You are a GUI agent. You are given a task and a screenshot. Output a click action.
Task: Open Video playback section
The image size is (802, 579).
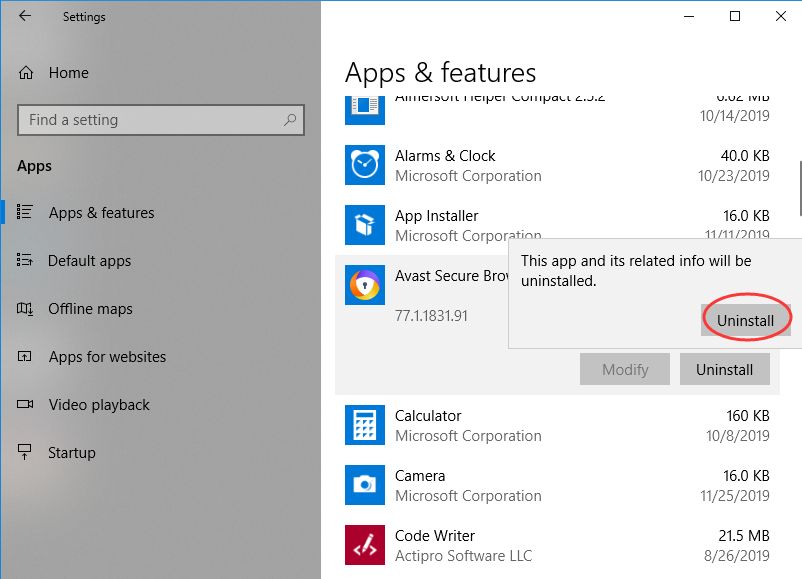click(x=99, y=405)
